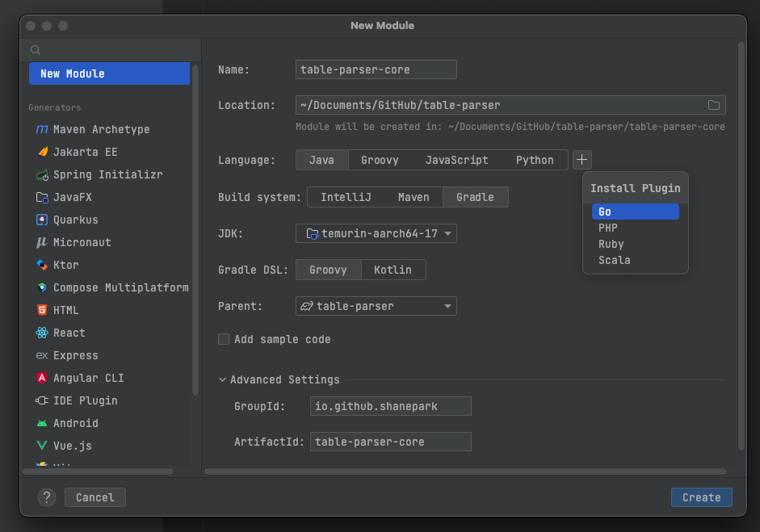Click the Maven Archetype generator icon
760x532 pixels.
42,129
